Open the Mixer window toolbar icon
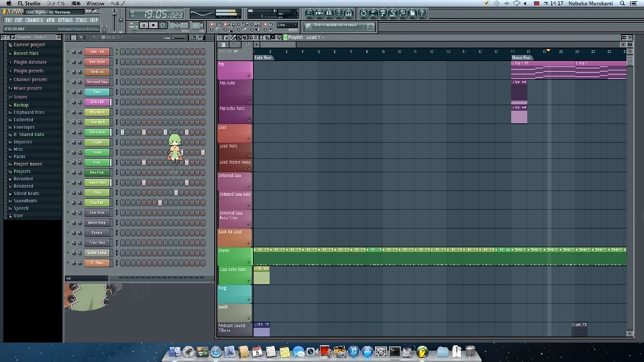Image resolution: width=644 pixels, height=362 pixels. coord(347,13)
